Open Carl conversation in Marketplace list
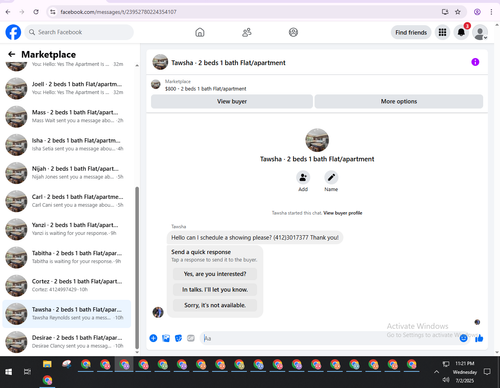500x388 pixels. click(67, 201)
